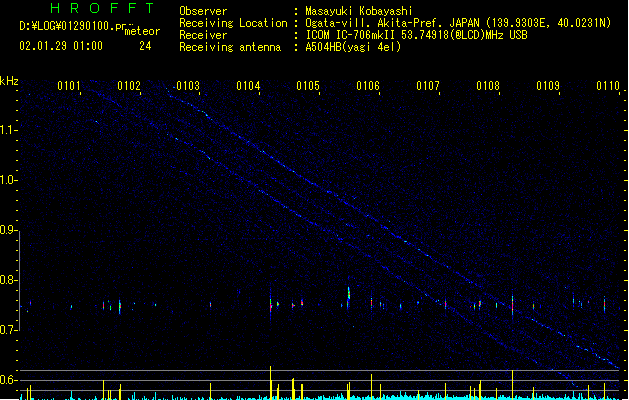Click the bright echo burst before 0106
Screen dimensions: 629x400
(349, 294)
